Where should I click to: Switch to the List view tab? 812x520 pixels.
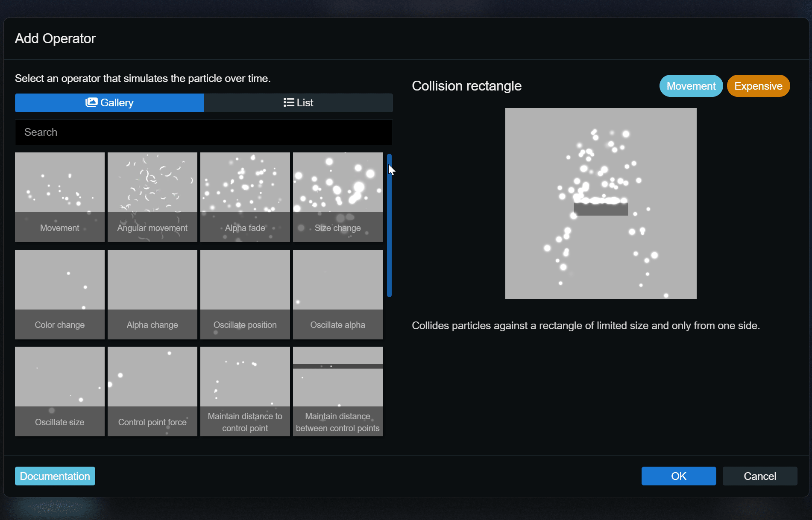(x=298, y=103)
